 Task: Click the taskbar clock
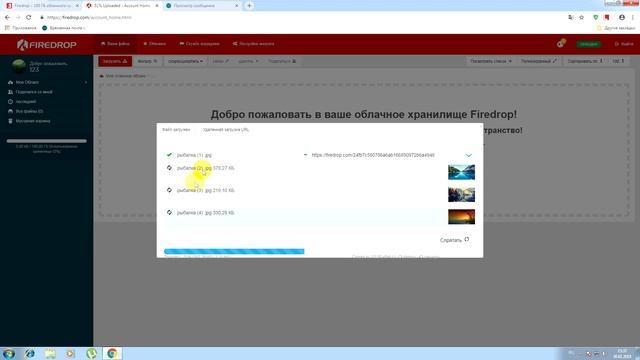pos(622,353)
